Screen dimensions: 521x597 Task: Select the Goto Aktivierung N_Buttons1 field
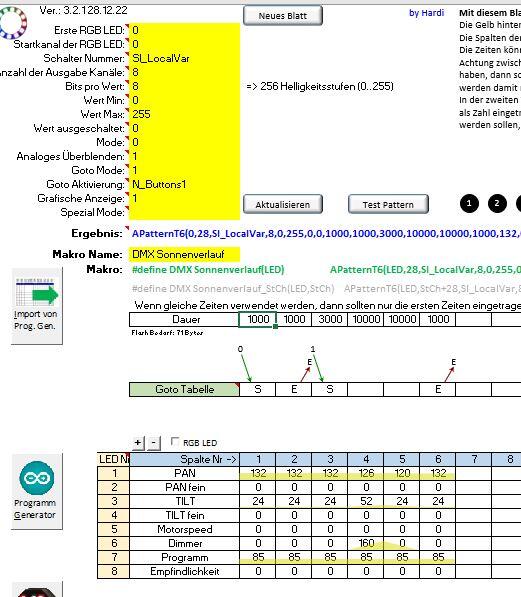pyautogui.click(x=185, y=184)
